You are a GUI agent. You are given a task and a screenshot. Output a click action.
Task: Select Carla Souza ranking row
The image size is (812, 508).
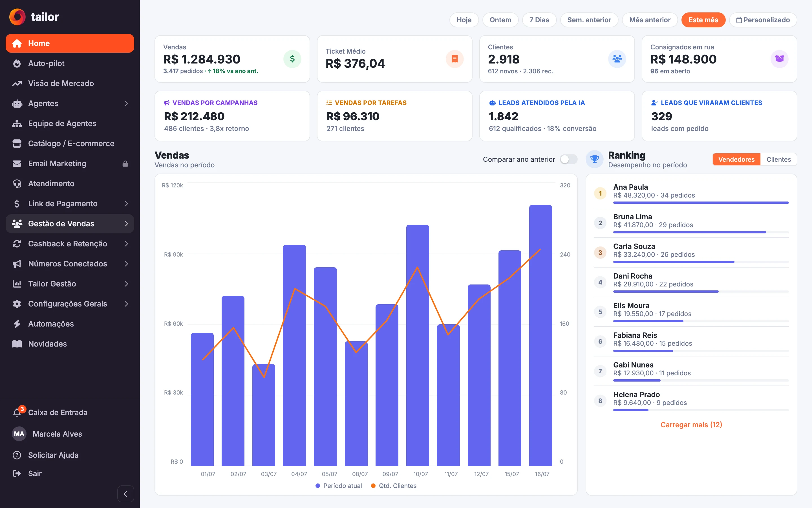point(691,253)
